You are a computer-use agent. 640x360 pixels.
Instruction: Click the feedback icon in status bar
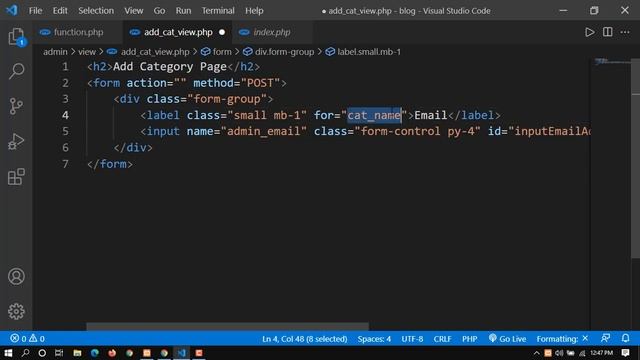click(x=605, y=338)
